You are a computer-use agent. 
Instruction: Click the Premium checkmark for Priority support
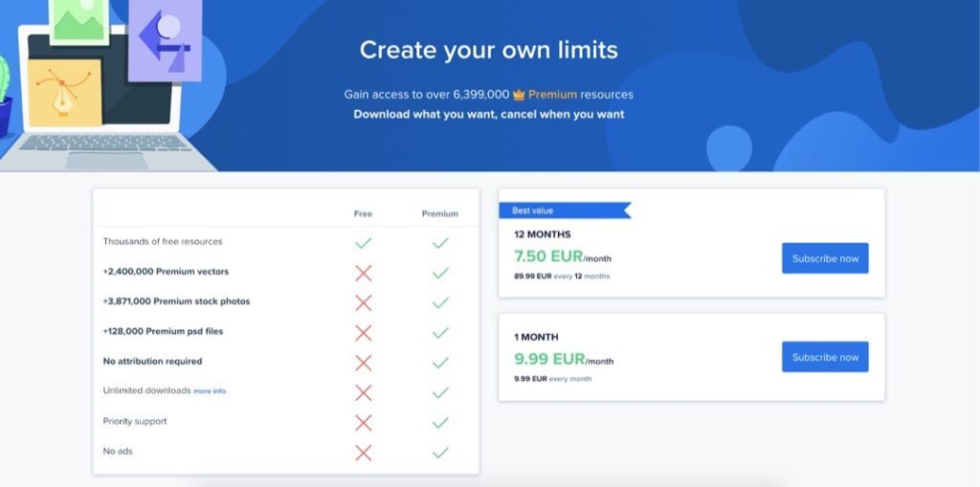click(440, 423)
